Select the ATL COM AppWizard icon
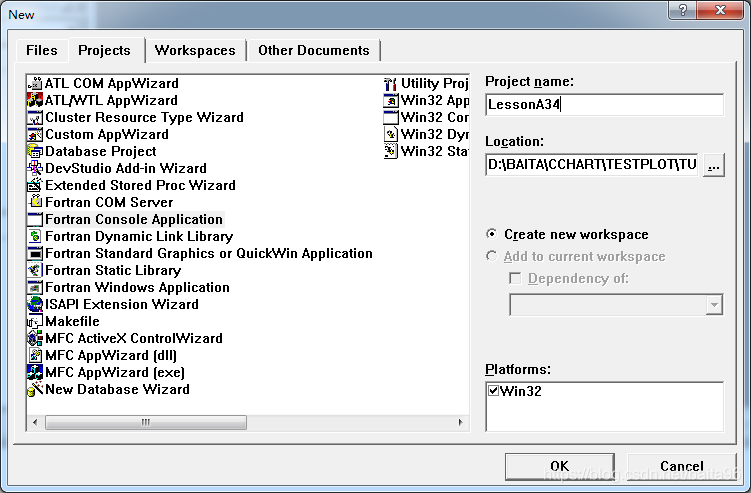The height and width of the screenshot is (493, 751). coord(35,83)
